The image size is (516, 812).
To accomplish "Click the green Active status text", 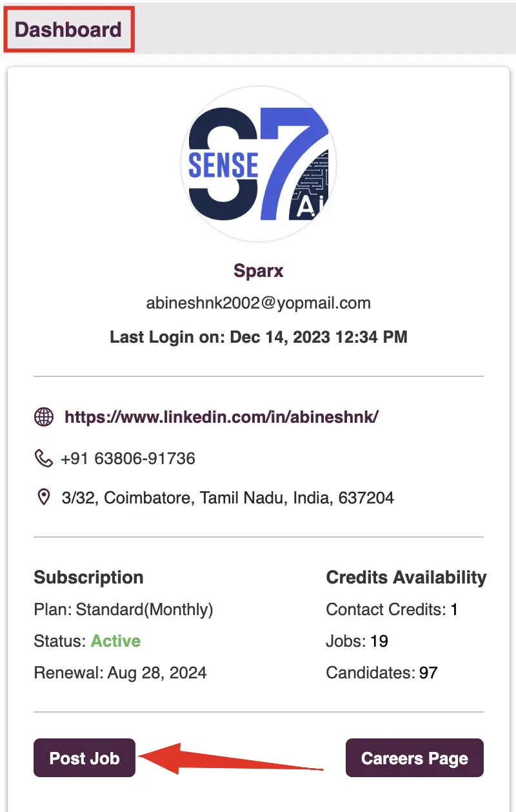I will 115,641.
